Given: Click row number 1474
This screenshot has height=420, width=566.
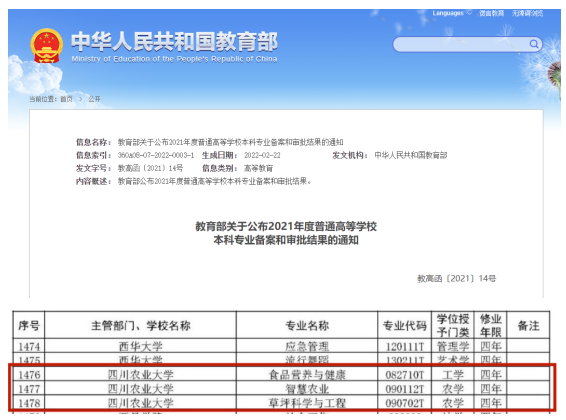Looking at the screenshot, I should tap(29, 347).
